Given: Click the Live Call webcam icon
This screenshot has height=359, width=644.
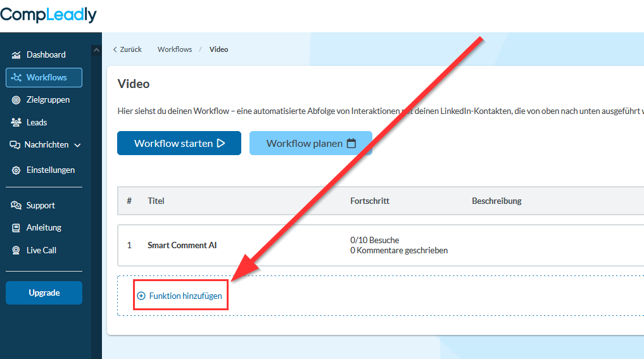Looking at the screenshot, I should (x=16, y=251).
